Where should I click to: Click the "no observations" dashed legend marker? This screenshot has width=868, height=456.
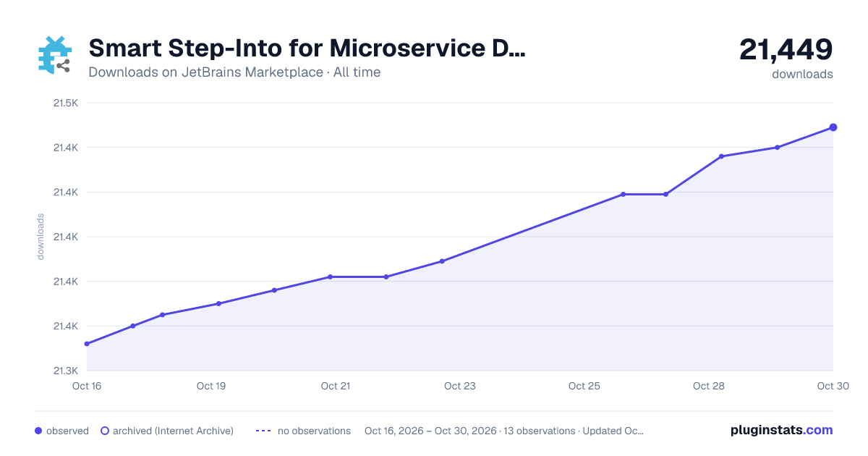(x=263, y=431)
